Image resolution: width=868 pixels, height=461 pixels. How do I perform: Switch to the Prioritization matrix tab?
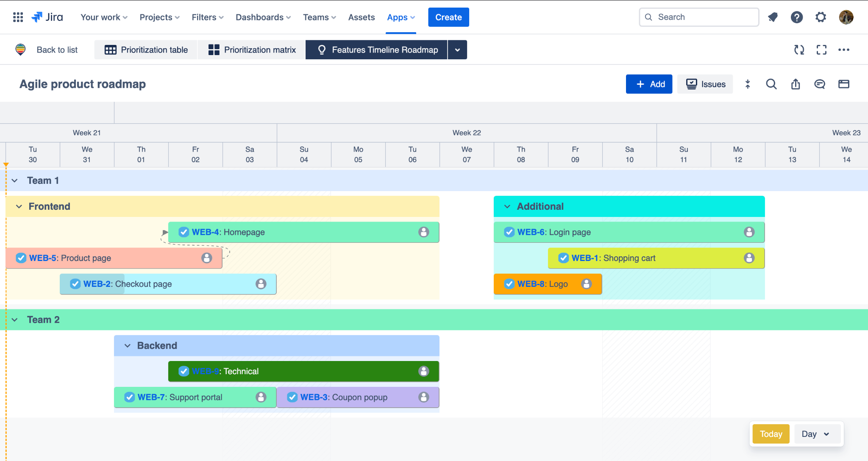(x=252, y=50)
